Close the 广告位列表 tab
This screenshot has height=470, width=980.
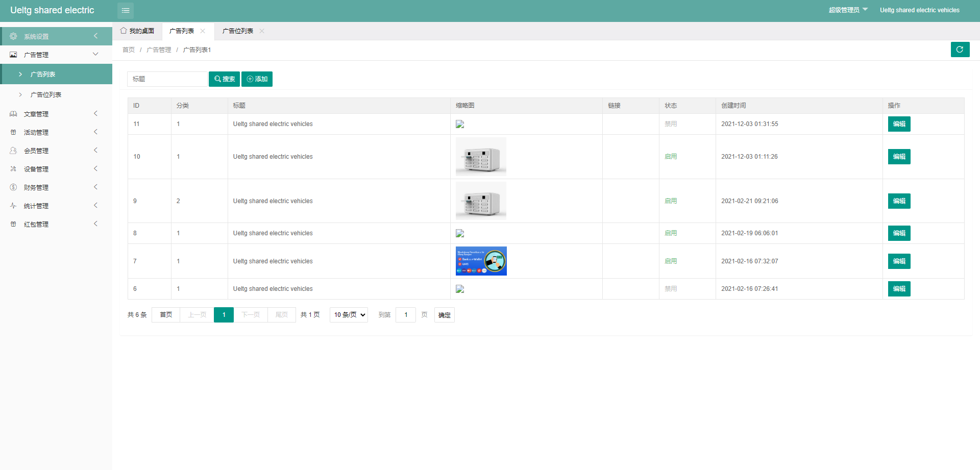click(x=262, y=31)
